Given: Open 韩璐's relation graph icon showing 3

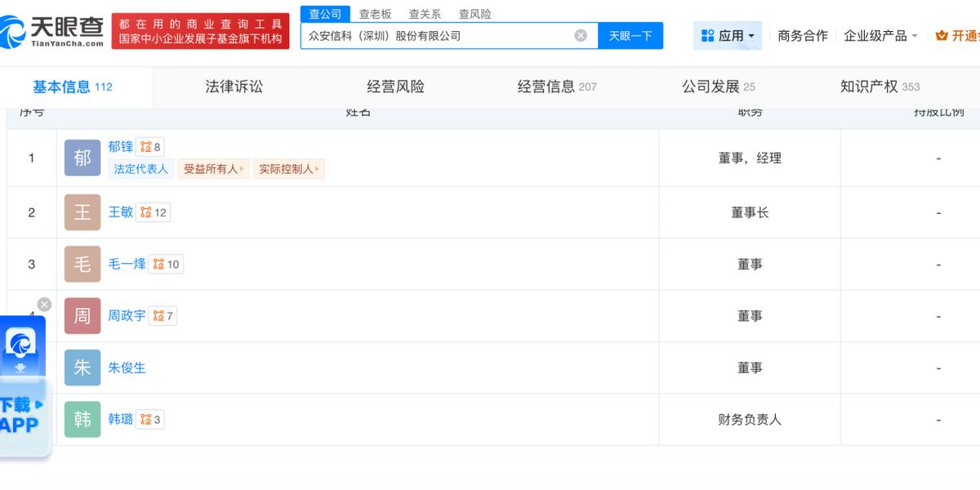Looking at the screenshot, I should pos(150,419).
